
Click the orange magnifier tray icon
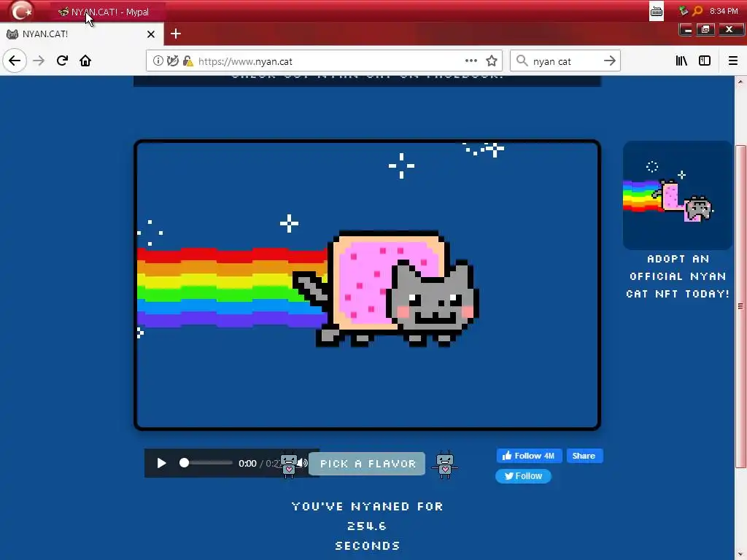697,10
